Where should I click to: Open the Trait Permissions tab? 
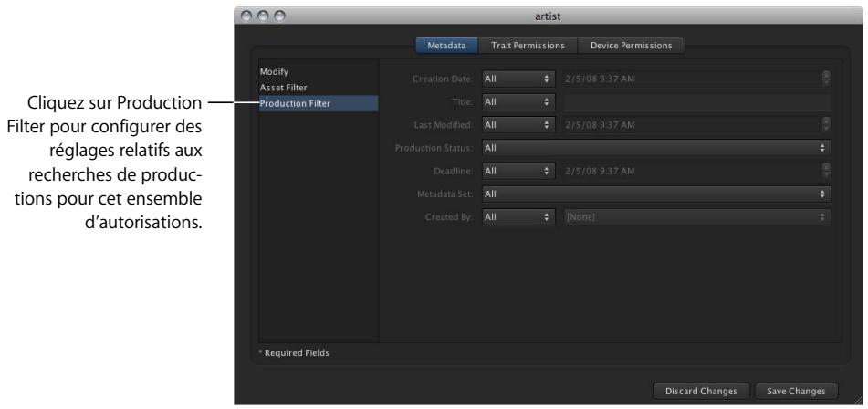pos(528,46)
